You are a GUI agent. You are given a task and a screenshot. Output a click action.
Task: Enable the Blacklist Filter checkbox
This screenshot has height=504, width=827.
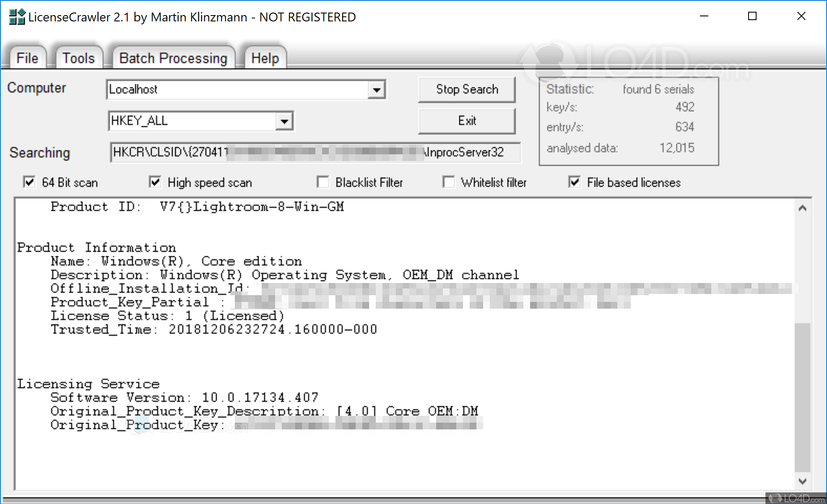point(323,182)
